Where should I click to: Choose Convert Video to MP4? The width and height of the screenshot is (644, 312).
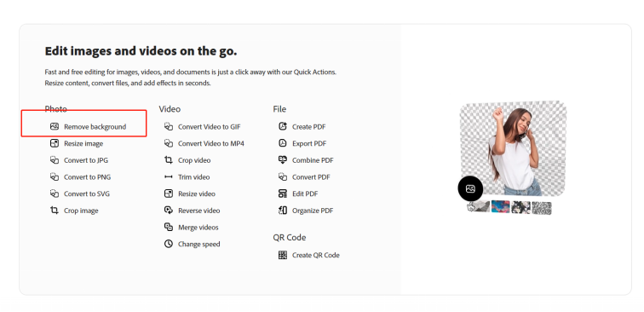(x=211, y=143)
